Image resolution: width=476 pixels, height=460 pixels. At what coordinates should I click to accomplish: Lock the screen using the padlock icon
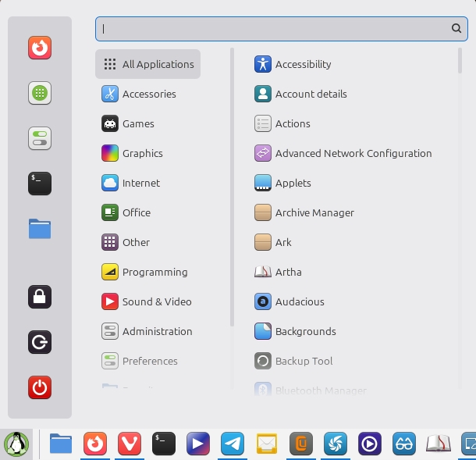(x=40, y=297)
